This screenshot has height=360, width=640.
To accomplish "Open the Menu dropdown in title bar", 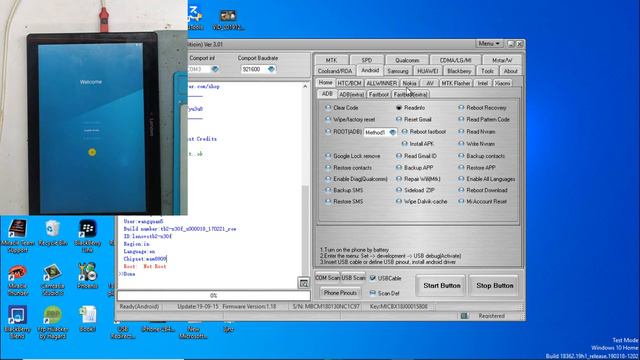I will click(x=489, y=44).
